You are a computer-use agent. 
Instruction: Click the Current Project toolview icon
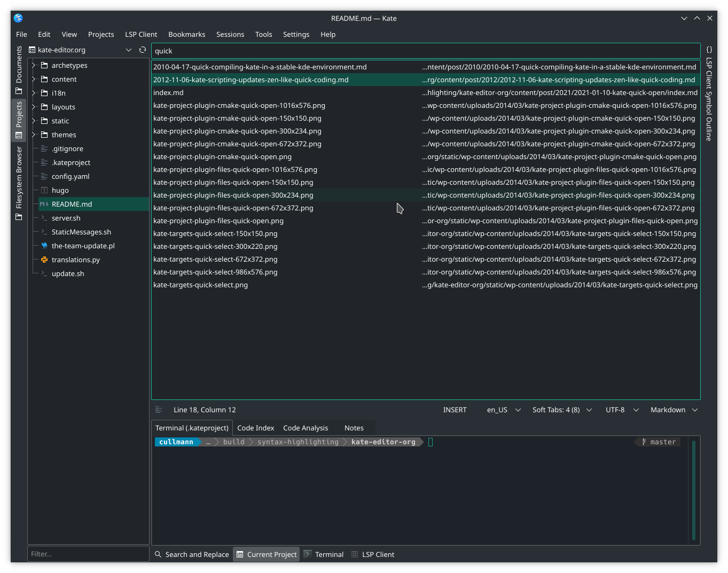pyautogui.click(x=240, y=554)
